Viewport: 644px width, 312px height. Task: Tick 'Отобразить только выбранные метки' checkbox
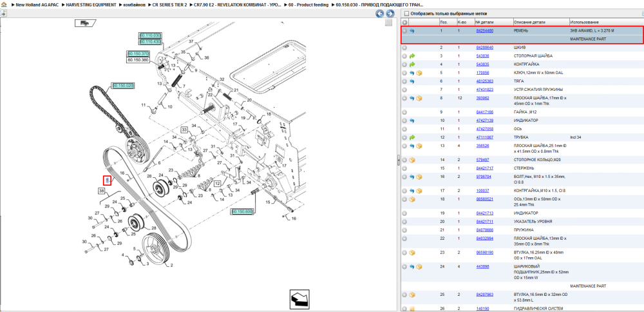pyautogui.click(x=406, y=14)
